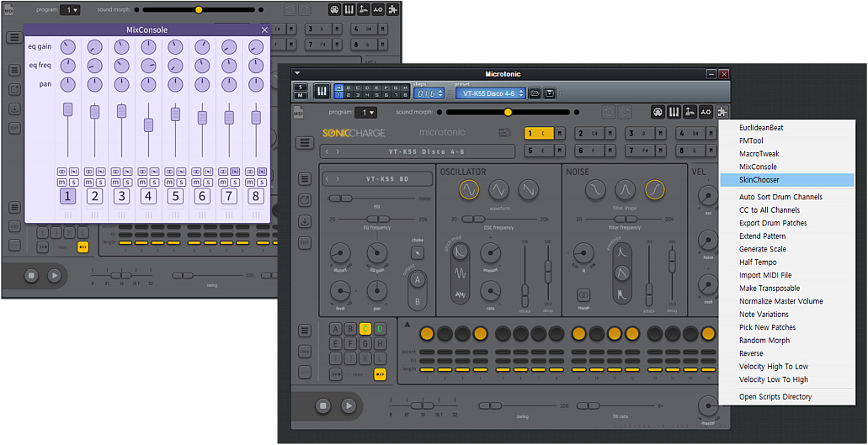Go to previous drum patch before VT-K55 BD

pos(329,179)
